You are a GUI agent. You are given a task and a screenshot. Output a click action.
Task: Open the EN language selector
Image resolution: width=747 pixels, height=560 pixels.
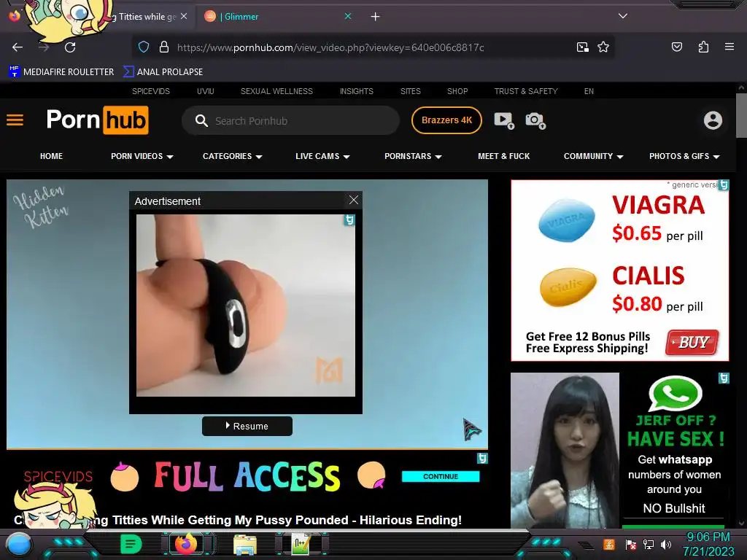[589, 91]
